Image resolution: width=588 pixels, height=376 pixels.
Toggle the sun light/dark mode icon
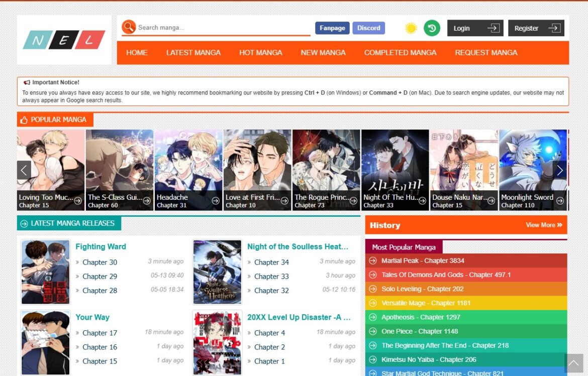411,28
